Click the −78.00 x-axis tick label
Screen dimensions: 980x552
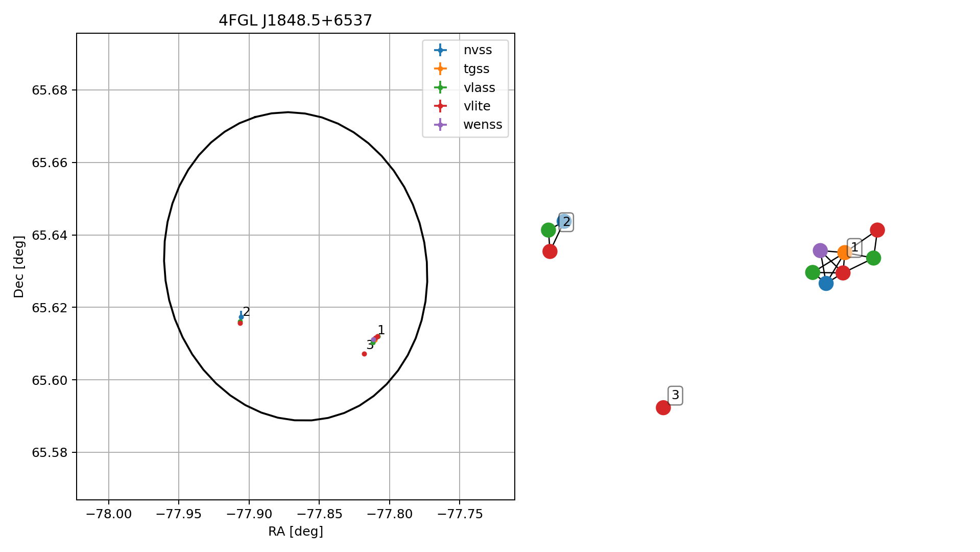108,514
